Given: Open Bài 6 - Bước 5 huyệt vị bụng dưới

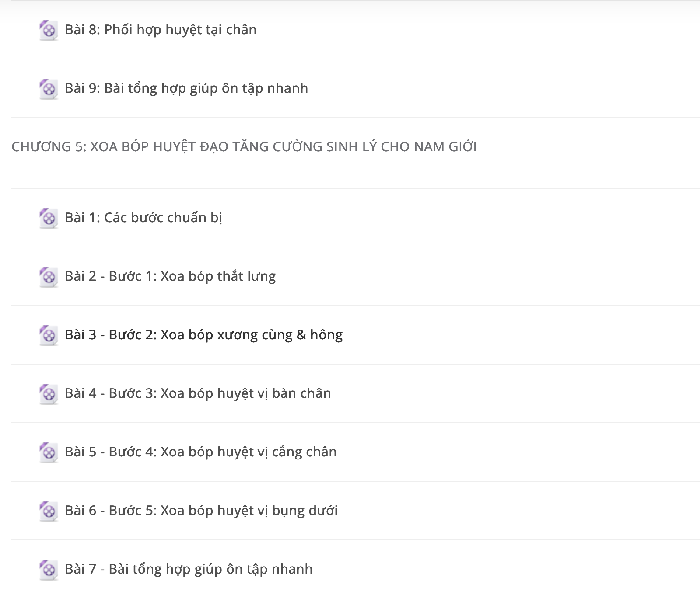Looking at the screenshot, I should pyautogui.click(x=201, y=511).
